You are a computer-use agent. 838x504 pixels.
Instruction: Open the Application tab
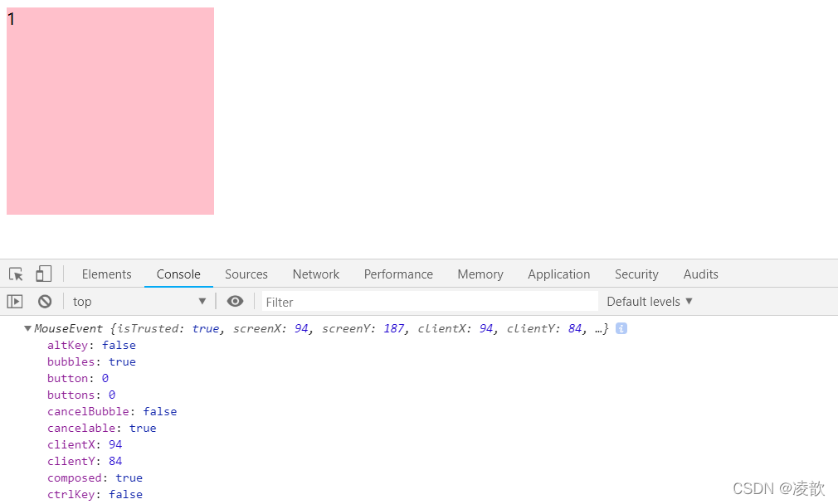(x=559, y=274)
